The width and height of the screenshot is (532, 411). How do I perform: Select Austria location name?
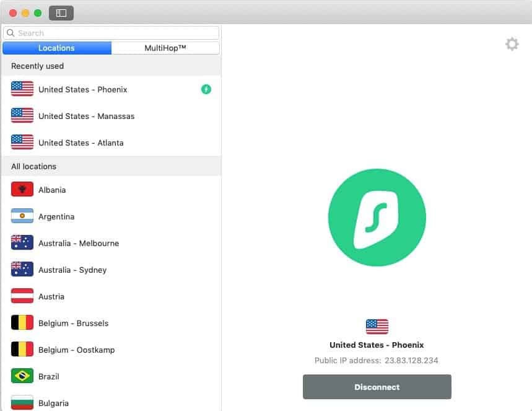tap(51, 296)
